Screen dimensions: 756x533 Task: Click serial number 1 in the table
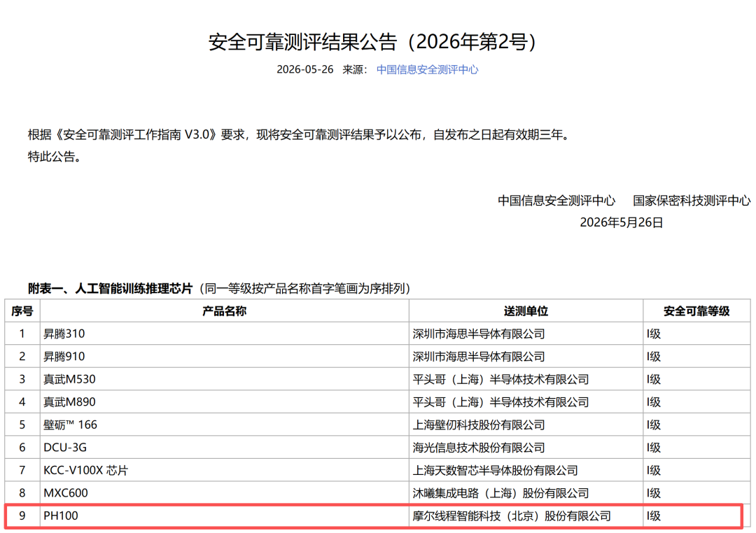(22, 334)
